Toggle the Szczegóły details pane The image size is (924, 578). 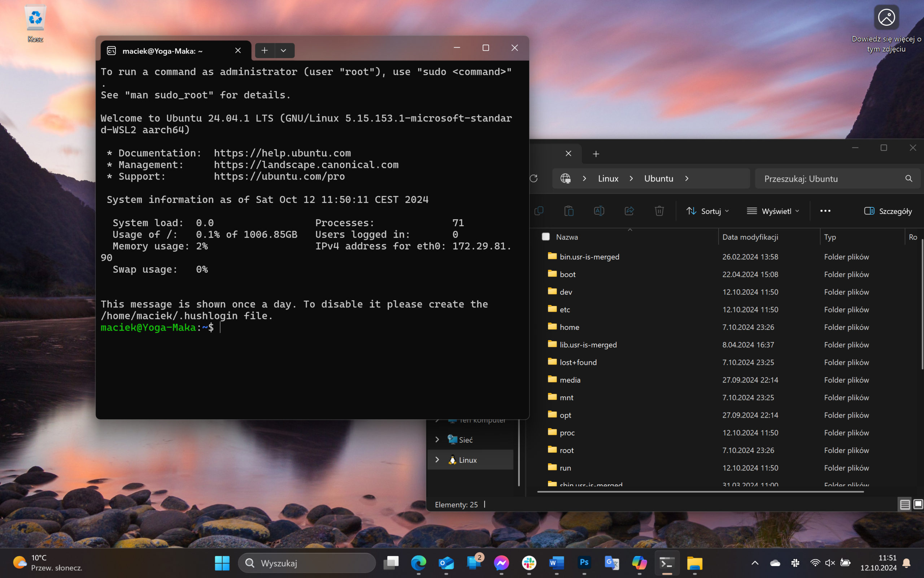pyautogui.click(x=888, y=211)
